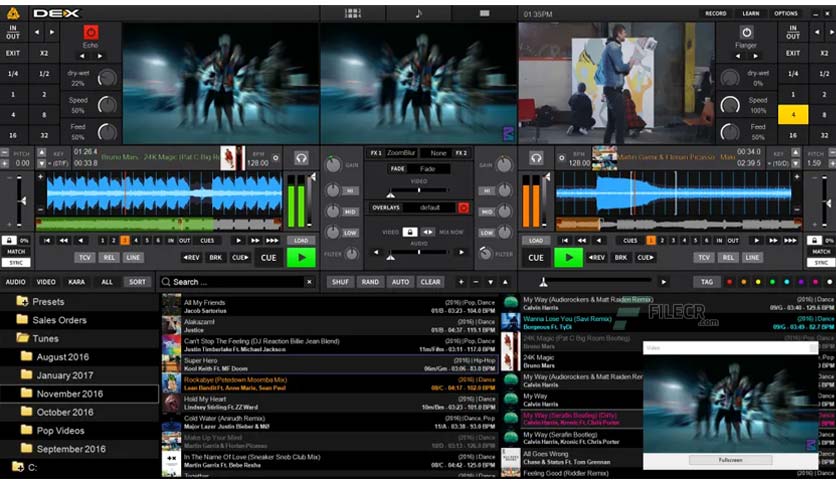
Task: Filter browser to AUDIO files
Action: click(x=15, y=282)
